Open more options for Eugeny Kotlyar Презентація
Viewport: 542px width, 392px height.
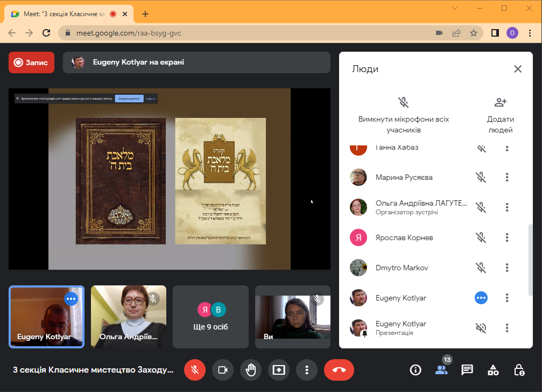pos(506,328)
